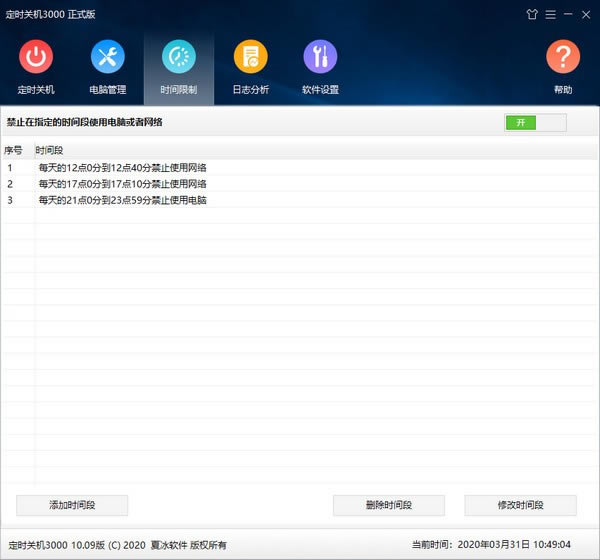Click the 序号 column header
Screen dimensions: 600x560
tap(13, 150)
